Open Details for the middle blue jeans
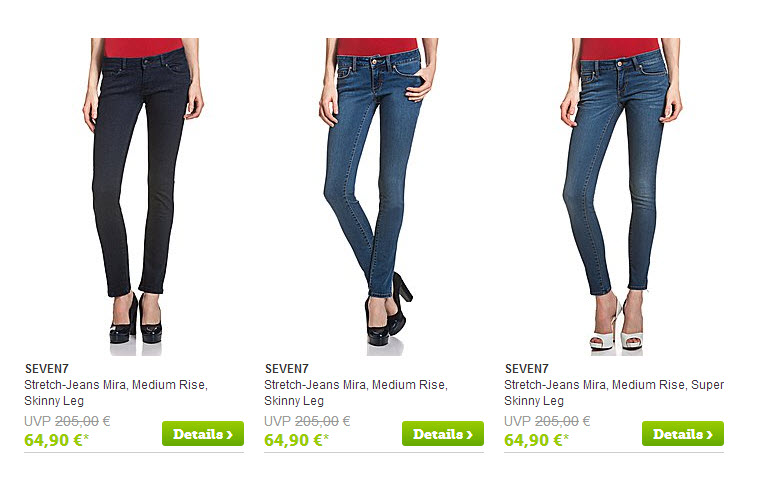Viewport: 773px width, 486px height. (x=443, y=434)
